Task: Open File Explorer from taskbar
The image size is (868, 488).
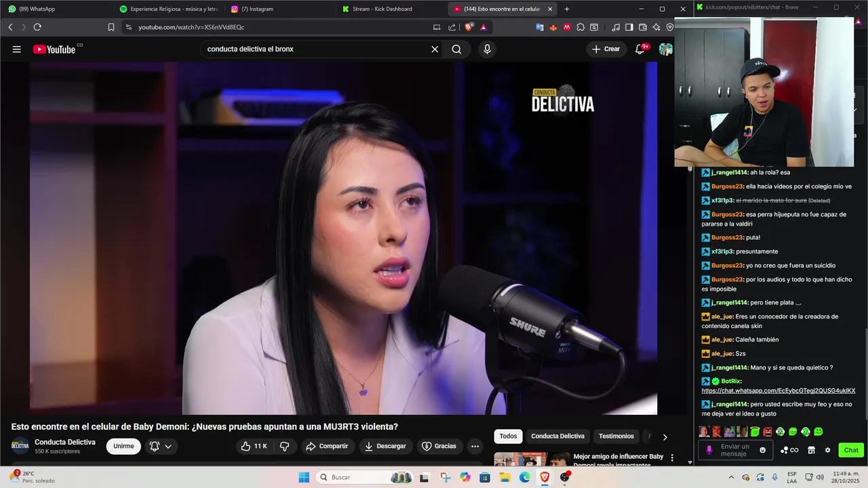Action: (505, 477)
